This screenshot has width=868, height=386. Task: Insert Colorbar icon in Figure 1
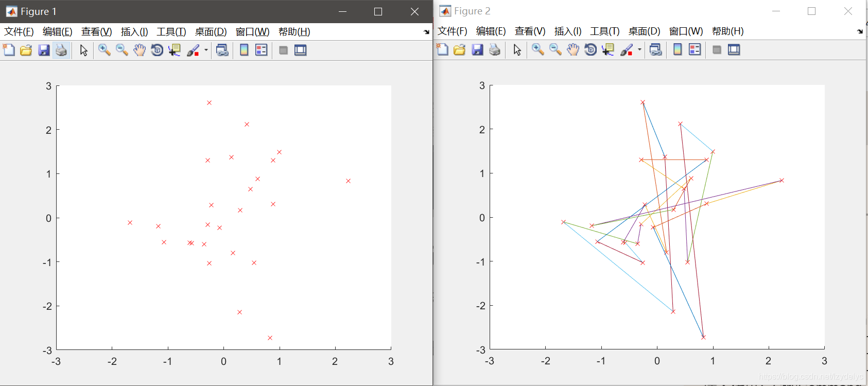pyautogui.click(x=245, y=50)
